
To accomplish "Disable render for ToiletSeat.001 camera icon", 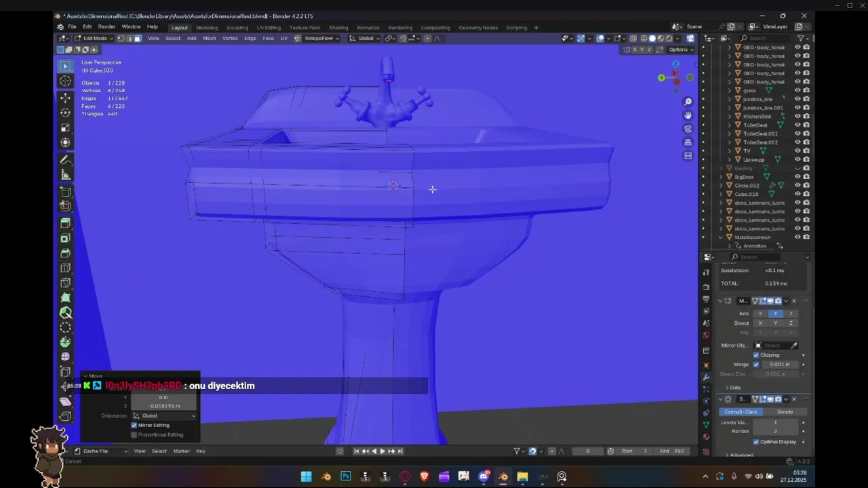I will click(x=806, y=134).
